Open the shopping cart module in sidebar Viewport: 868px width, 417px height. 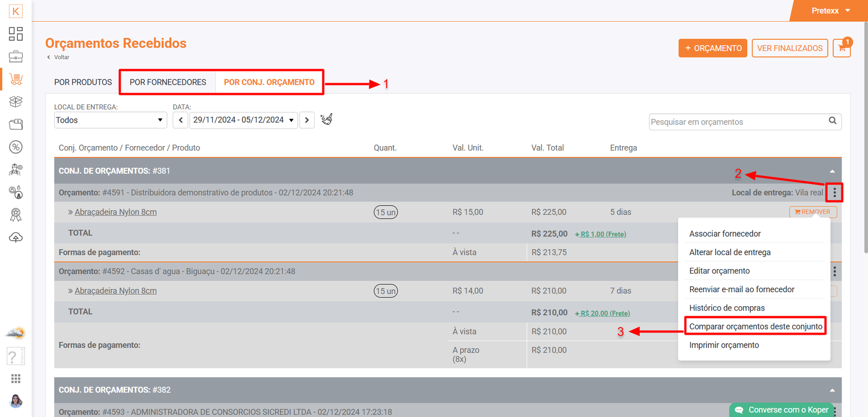click(x=16, y=79)
